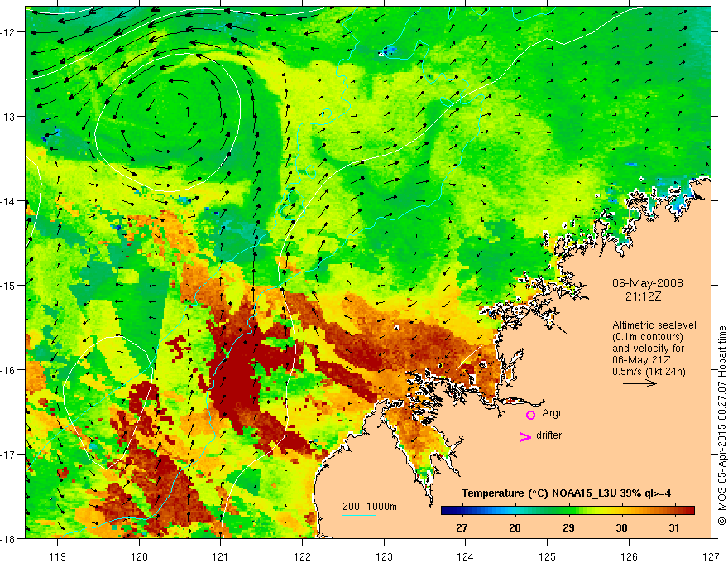
Task: Click the '06-May-2008' date text
Action: (647, 283)
